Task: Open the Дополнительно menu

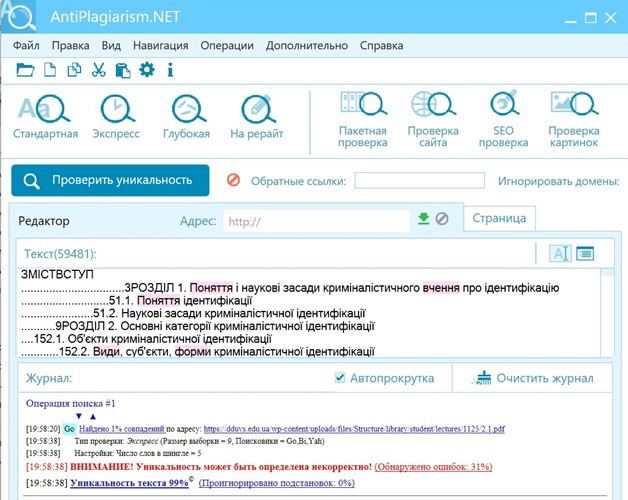Action: point(307,45)
